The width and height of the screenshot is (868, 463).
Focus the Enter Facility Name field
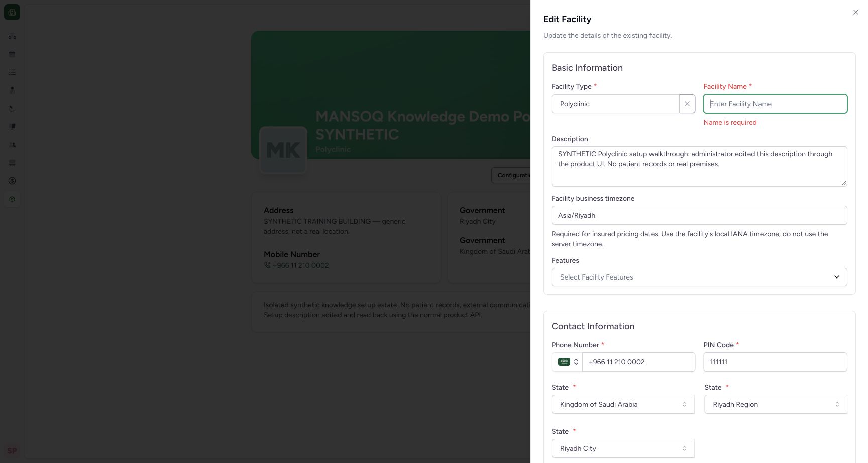click(x=775, y=104)
